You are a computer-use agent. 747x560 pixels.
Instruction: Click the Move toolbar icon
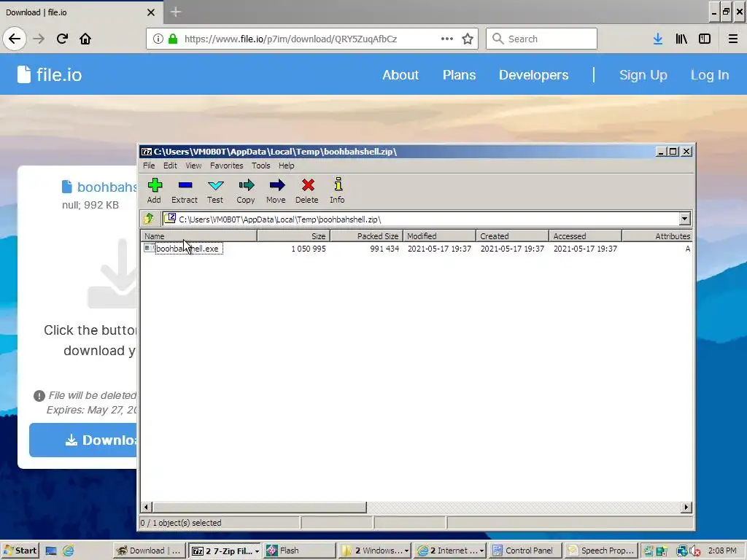pos(276,191)
